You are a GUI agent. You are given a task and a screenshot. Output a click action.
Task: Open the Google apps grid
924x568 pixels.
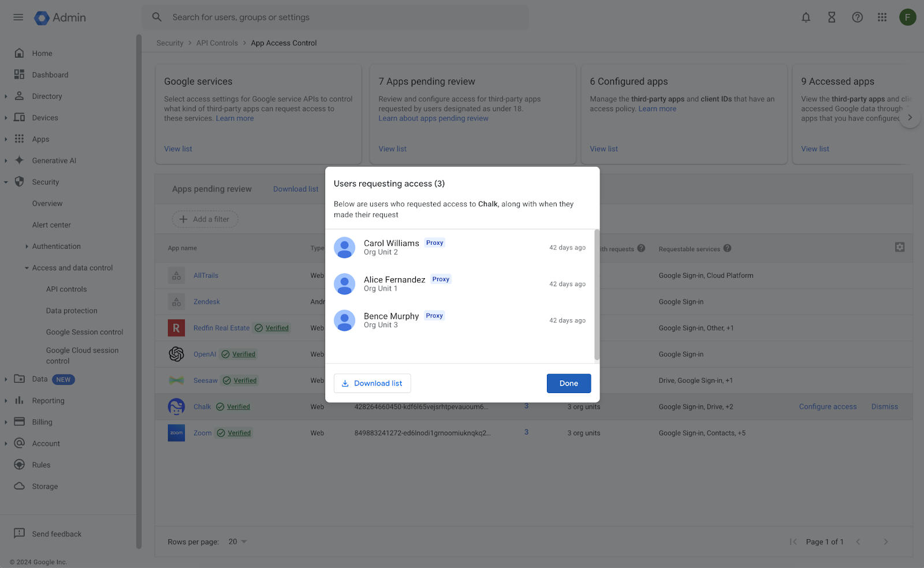pos(882,17)
